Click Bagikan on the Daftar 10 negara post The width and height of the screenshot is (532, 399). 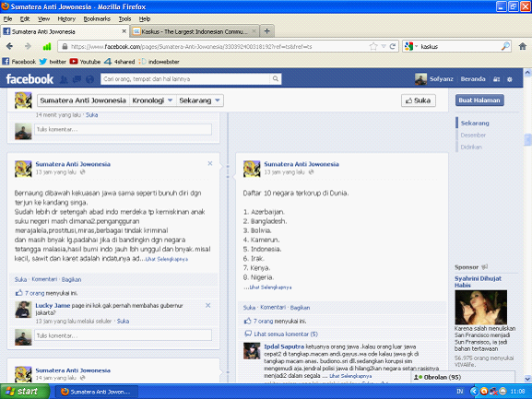pyautogui.click(x=300, y=308)
